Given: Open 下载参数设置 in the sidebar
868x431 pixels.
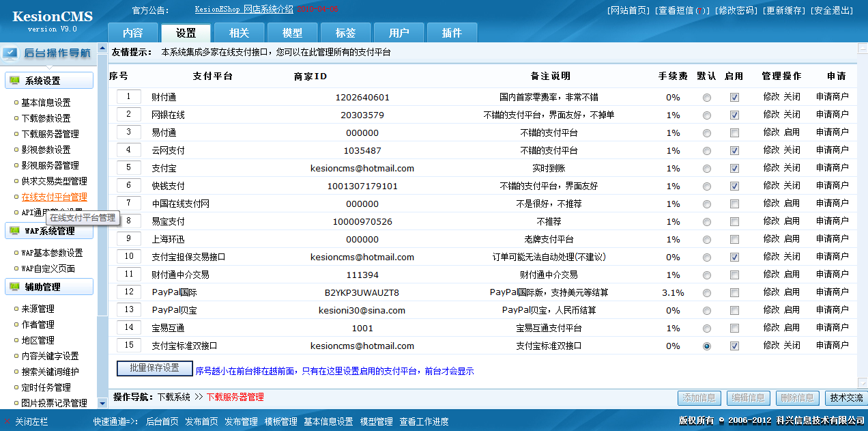Looking at the screenshot, I should pyautogui.click(x=46, y=118).
